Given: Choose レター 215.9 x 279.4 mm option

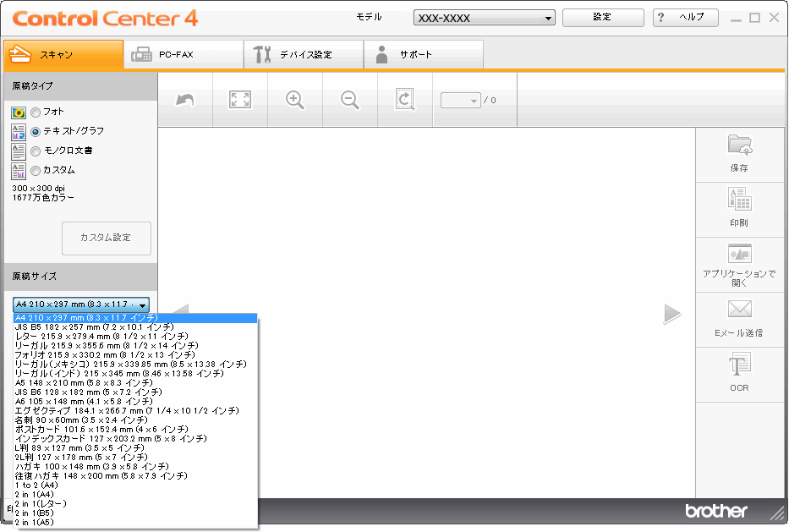Looking at the screenshot, I should [x=134, y=337].
